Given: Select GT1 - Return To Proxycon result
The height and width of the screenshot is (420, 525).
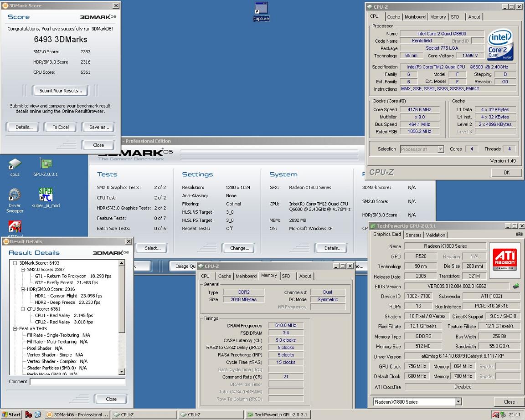Looking at the screenshot, I should coord(73,276).
